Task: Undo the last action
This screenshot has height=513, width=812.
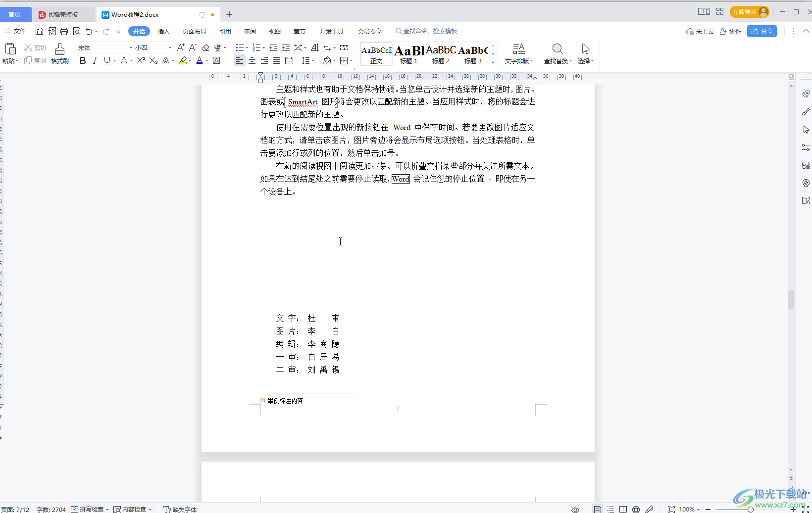Action: [89, 31]
